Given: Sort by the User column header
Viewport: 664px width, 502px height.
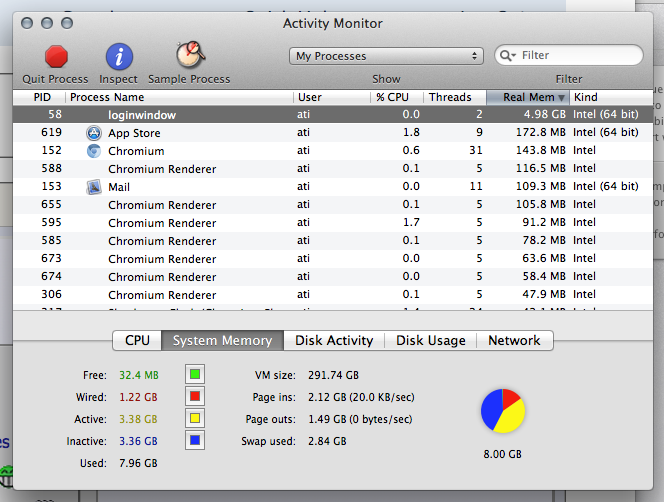Looking at the screenshot, I should [332, 97].
